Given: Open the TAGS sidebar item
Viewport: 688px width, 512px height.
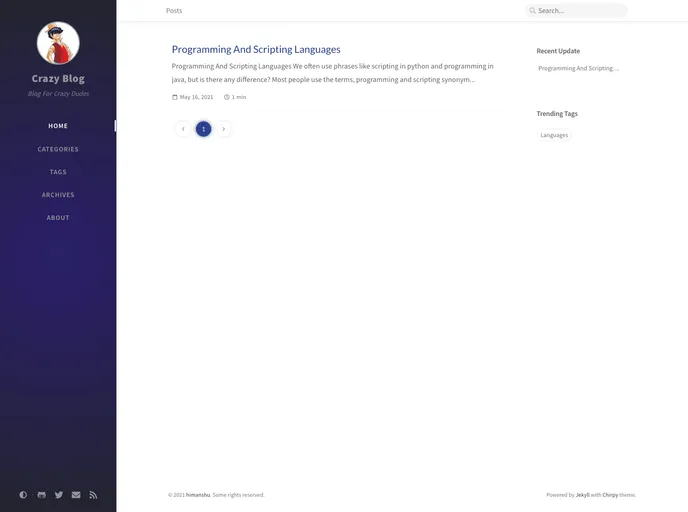Looking at the screenshot, I should 58,172.
